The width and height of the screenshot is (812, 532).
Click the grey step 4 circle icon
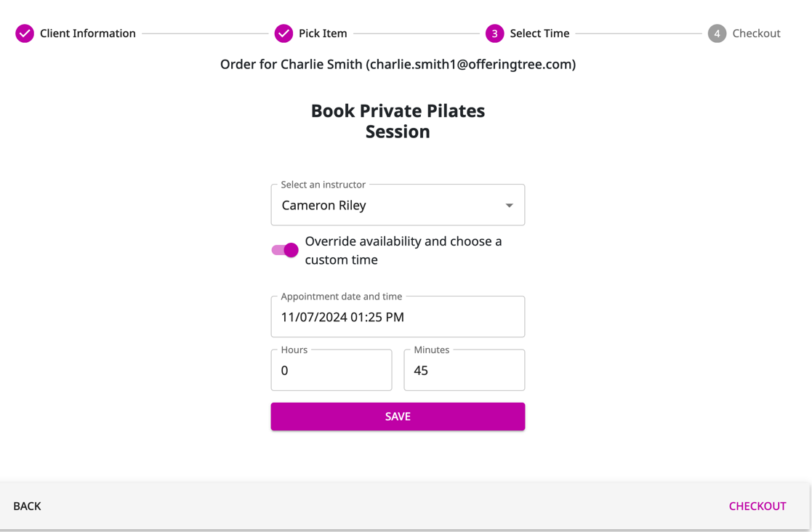point(717,33)
